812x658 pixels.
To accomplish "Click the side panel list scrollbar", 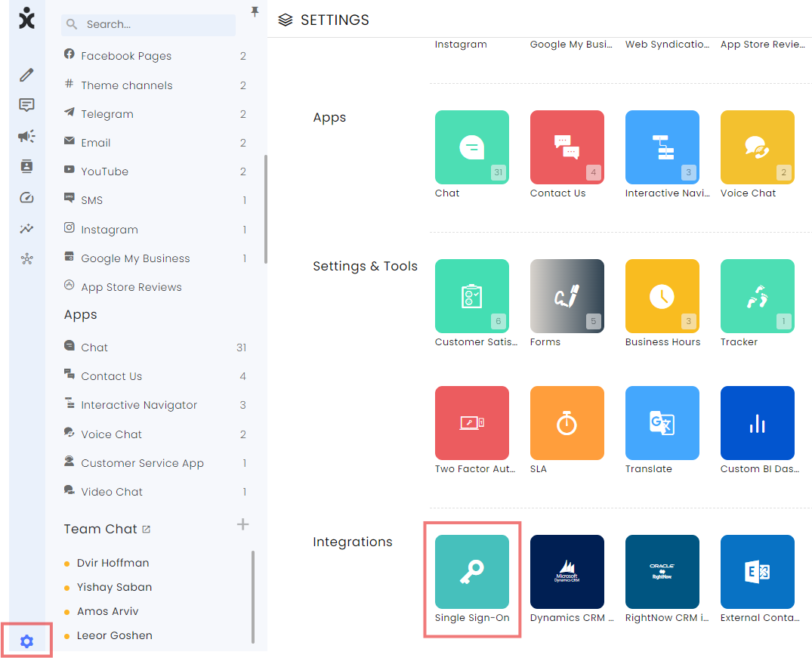I will pyautogui.click(x=266, y=209).
